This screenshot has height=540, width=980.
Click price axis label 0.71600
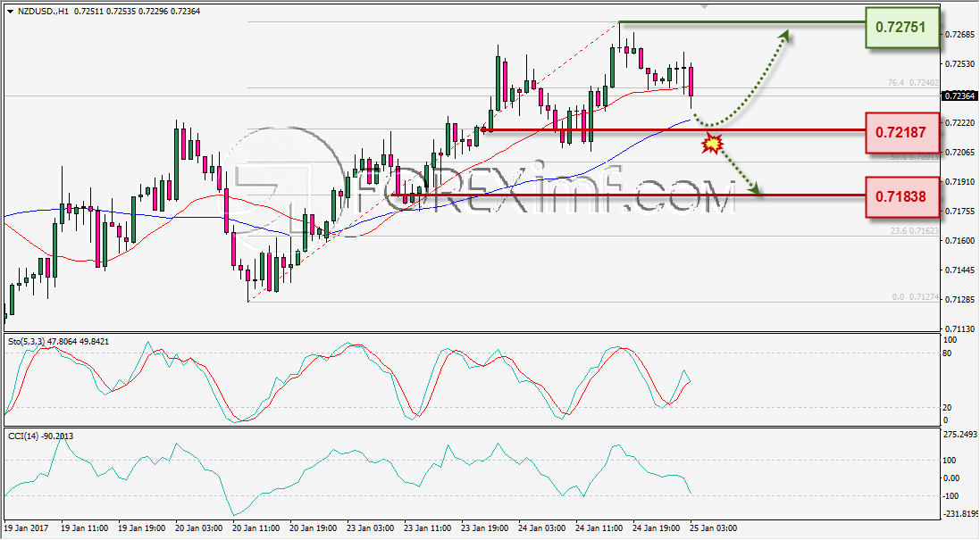960,240
